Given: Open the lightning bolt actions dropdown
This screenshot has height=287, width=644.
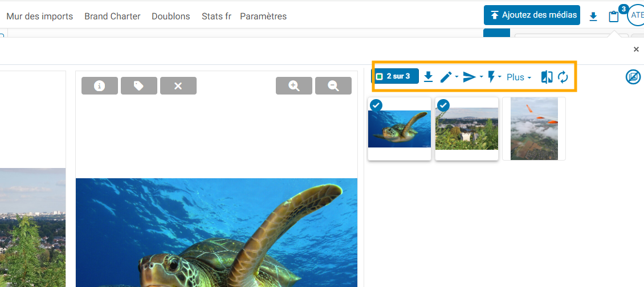Looking at the screenshot, I should pos(494,77).
